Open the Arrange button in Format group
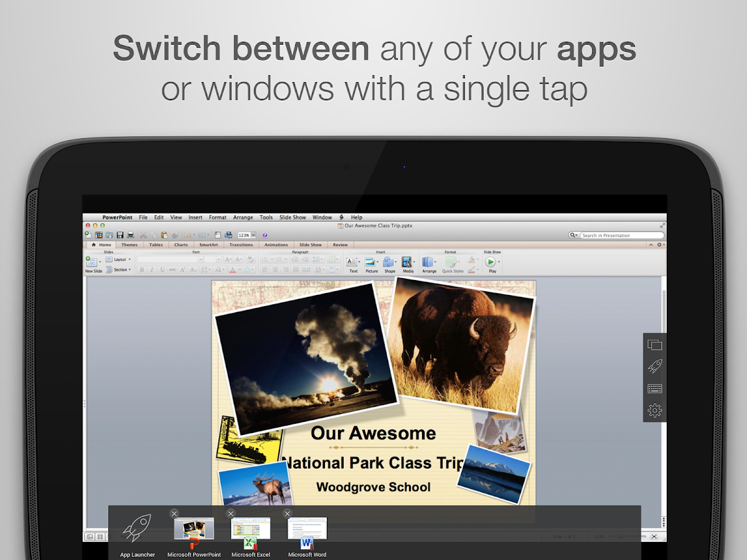Viewport: 747px width, 560px height. tap(429, 264)
